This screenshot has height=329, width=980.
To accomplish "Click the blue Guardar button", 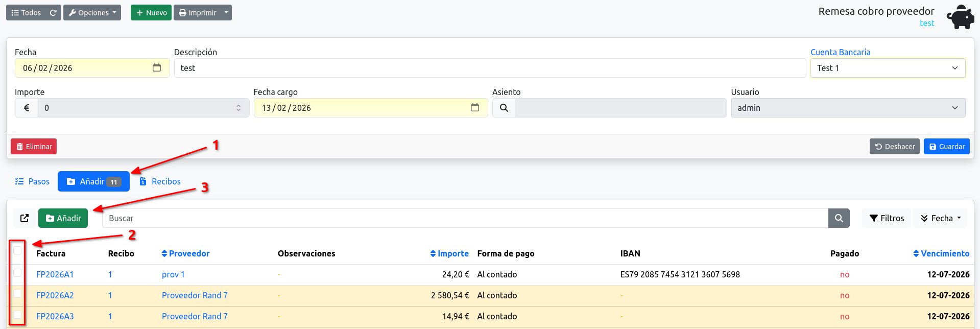I will point(947,147).
